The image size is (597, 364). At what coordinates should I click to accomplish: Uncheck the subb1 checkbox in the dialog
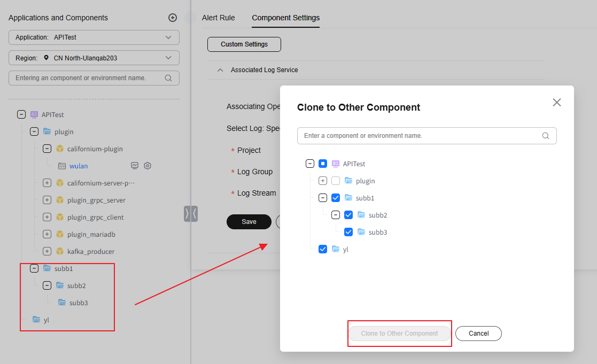pyautogui.click(x=336, y=198)
